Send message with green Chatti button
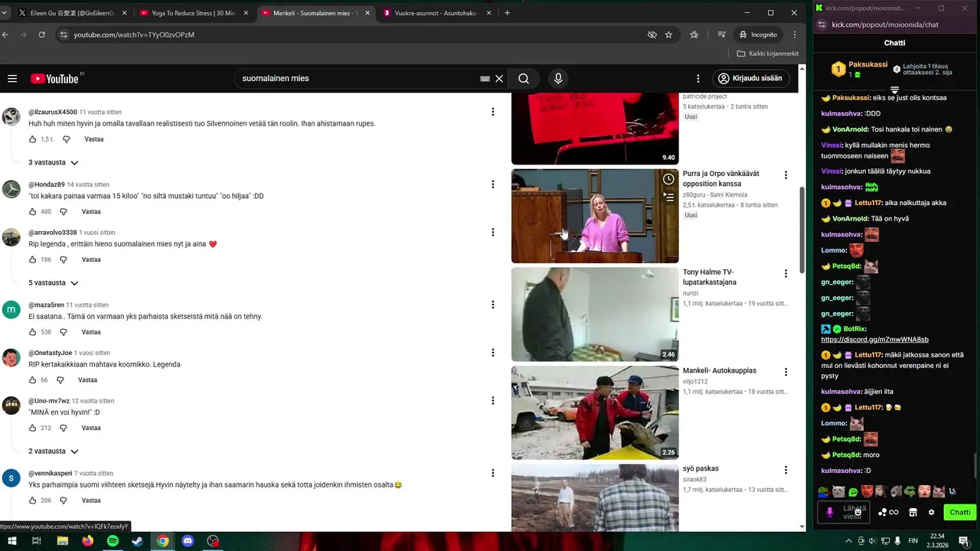 point(960,512)
